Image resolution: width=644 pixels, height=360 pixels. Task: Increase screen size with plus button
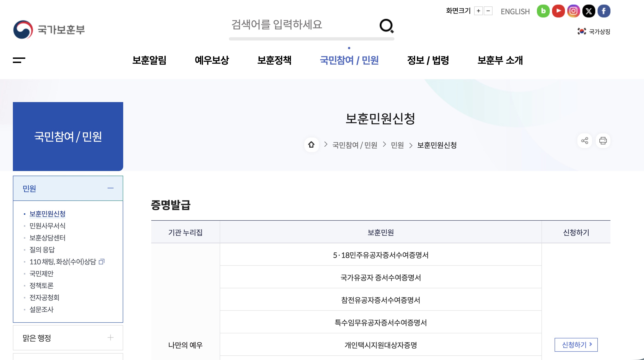(478, 11)
